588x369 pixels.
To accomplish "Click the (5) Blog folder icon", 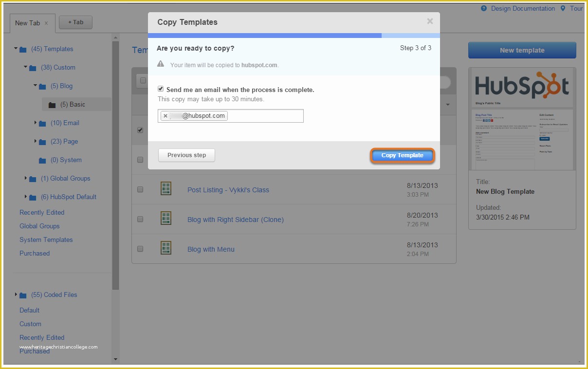I will click(42, 86).
